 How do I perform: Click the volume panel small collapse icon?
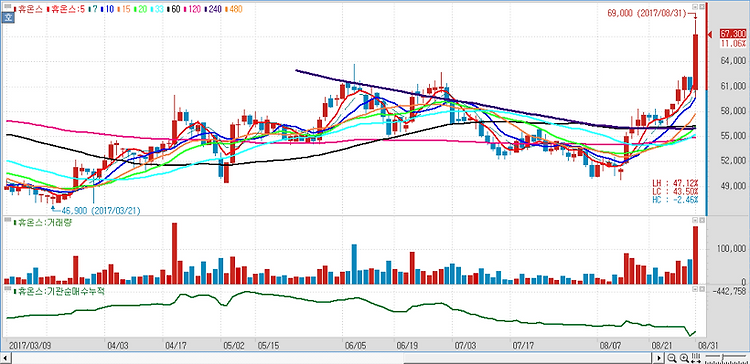click(695, 221)
